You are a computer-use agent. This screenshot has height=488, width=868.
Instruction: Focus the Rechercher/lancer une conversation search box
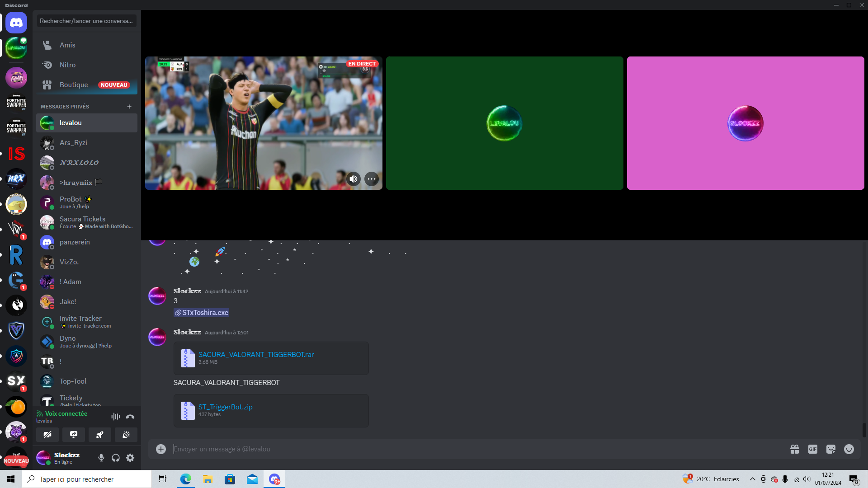point(86,21)
